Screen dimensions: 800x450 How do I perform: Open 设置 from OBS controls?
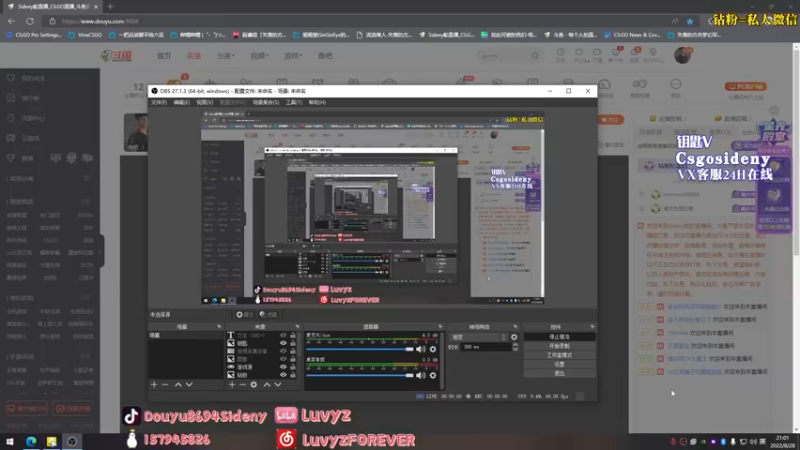pos(559,364)
